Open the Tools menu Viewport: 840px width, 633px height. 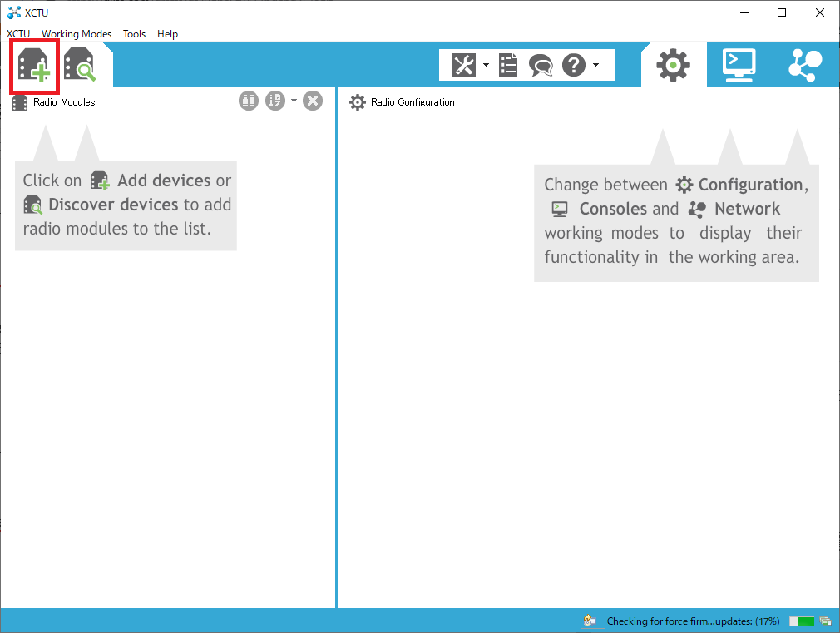pyautogui.click(x=135, y=34)
